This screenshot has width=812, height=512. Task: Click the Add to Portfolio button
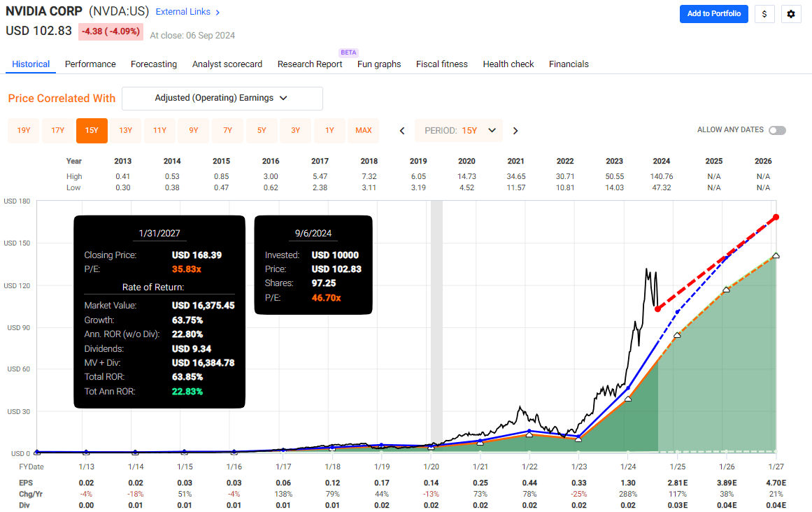[x=713, y=14]
